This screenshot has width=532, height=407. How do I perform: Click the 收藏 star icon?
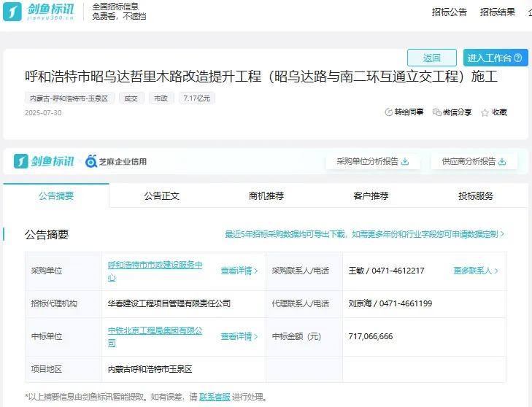click(485, 112)
